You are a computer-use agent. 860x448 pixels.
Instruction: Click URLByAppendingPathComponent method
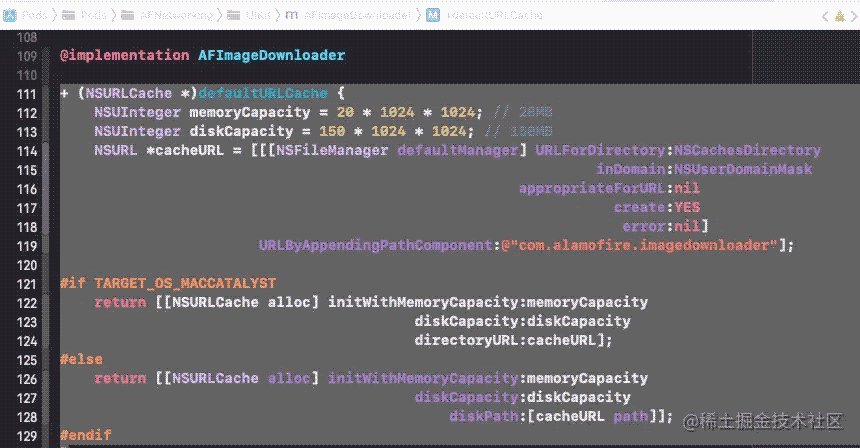point(376,245)
